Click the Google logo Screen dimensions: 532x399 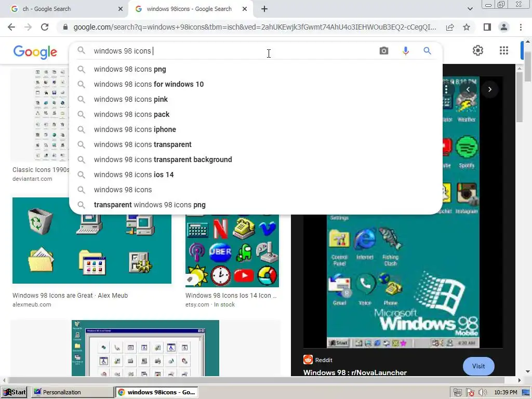[35, 52]
